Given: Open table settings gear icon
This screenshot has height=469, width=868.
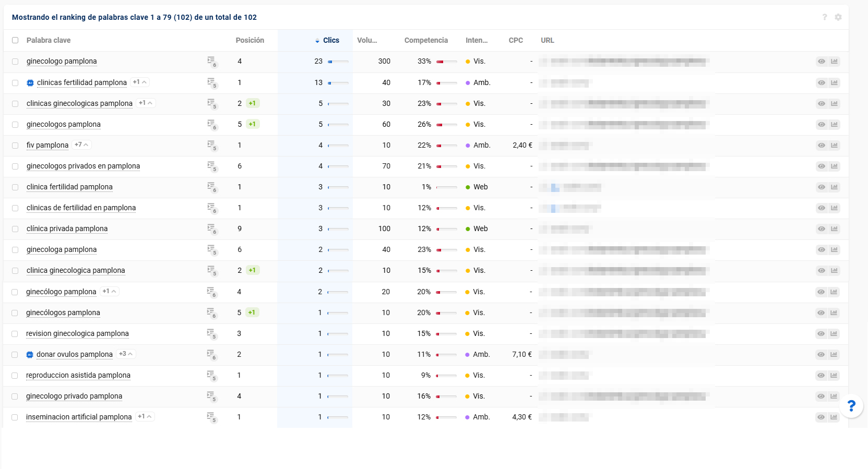Looking at the screenshot, I should [838, 17].
